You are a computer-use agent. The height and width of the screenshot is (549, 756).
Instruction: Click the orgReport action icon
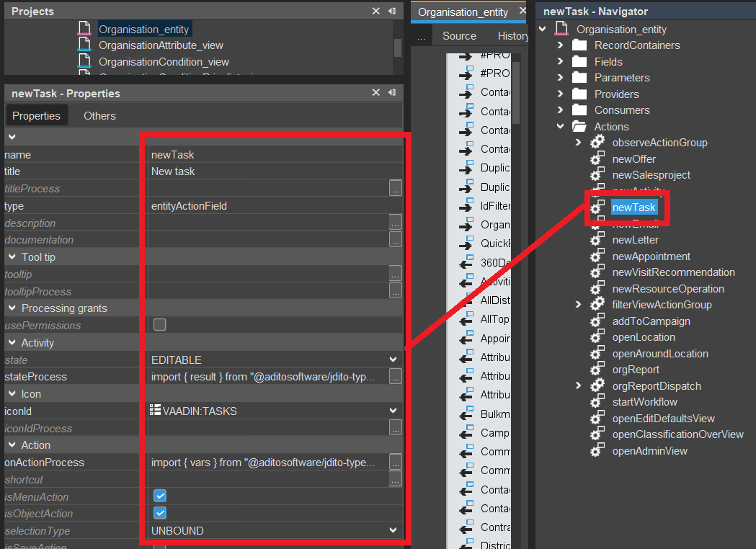597,370
